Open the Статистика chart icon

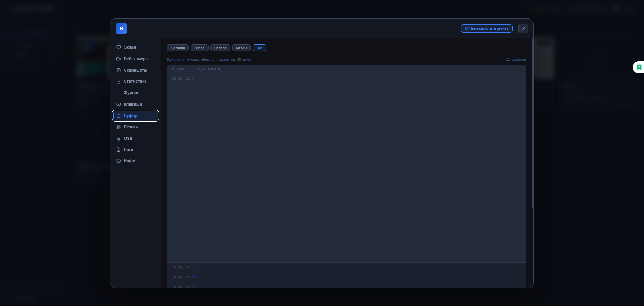click(x=118, y=81)
